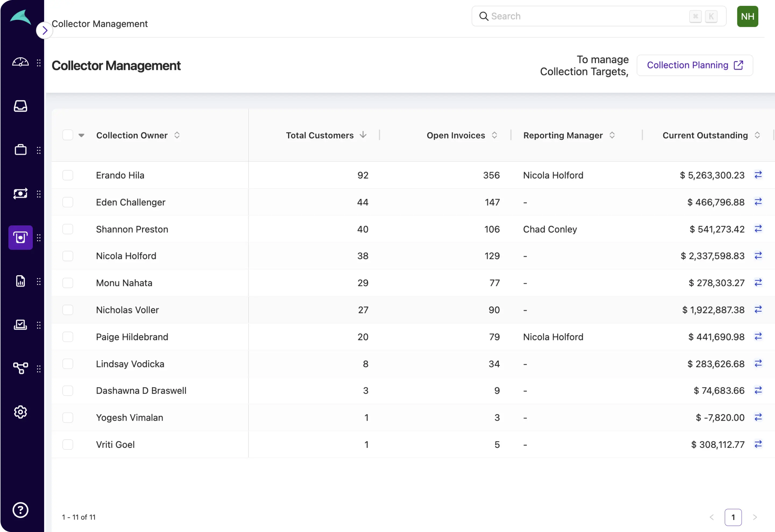This screenshot has height=532, width=775.
Task: Open the workflow nodes icon in sidebar
Action: click(x=20, y=368)
